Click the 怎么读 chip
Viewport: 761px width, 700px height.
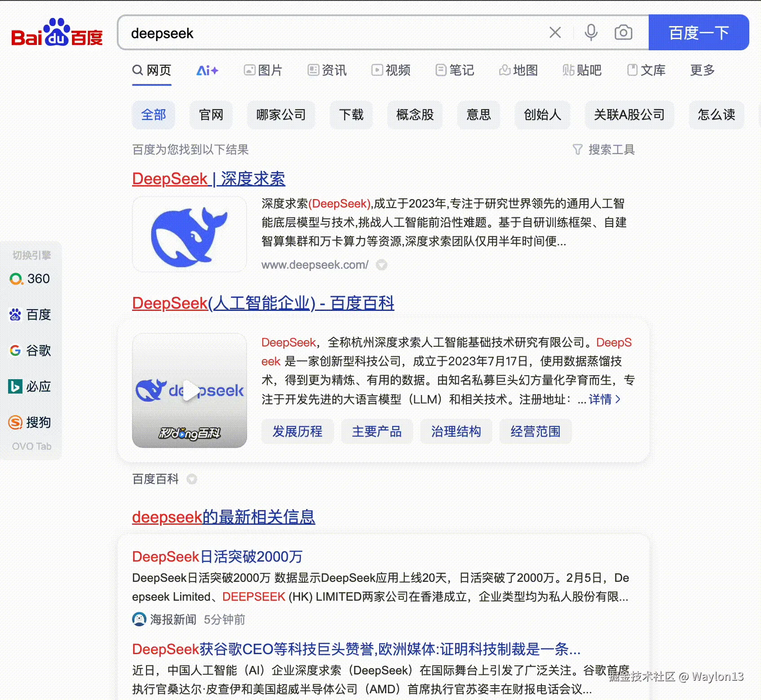[x=717, y=115]
